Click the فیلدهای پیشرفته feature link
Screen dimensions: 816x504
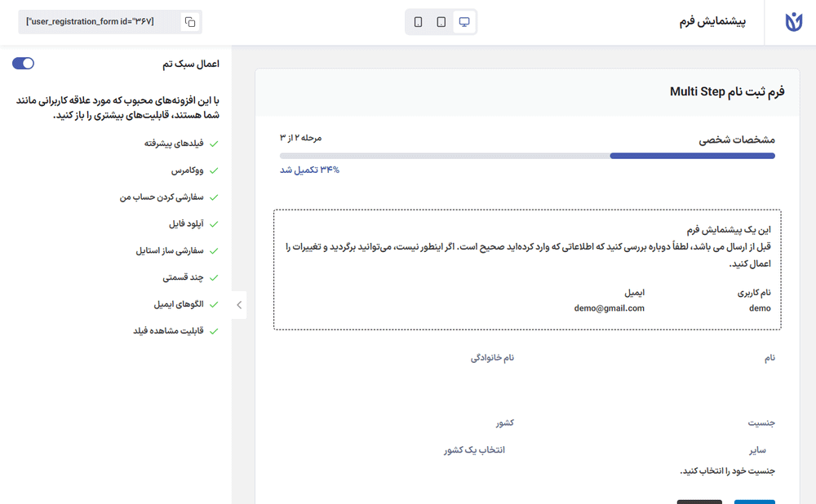[x=174, y=144]
